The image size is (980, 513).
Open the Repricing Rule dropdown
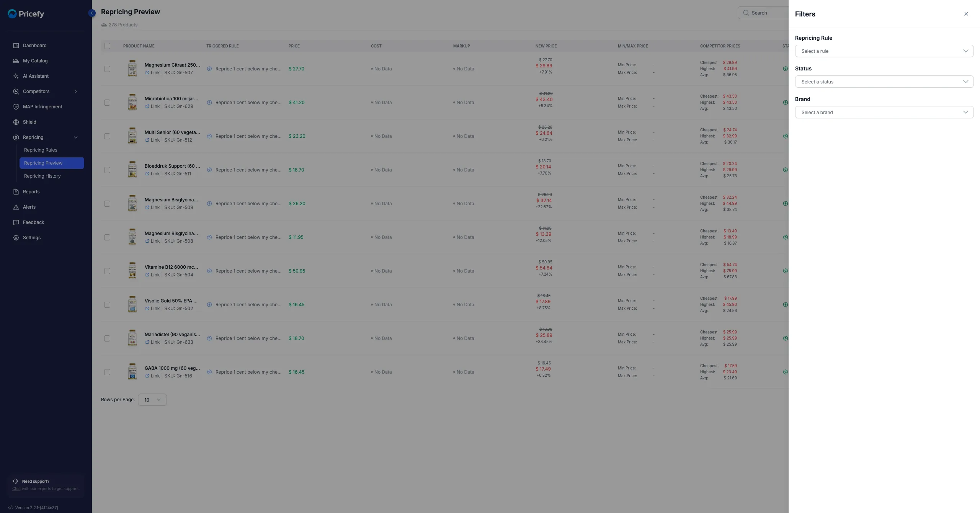click(884, 51)
